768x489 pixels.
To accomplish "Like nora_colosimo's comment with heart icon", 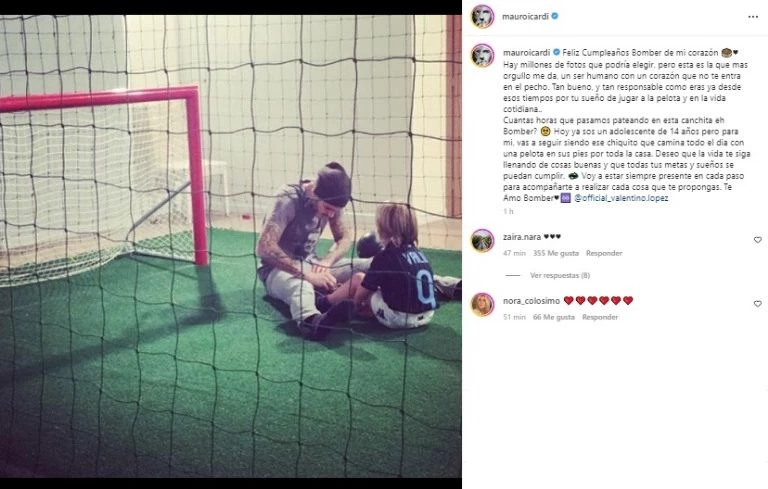I will click(x=757, y=304).
